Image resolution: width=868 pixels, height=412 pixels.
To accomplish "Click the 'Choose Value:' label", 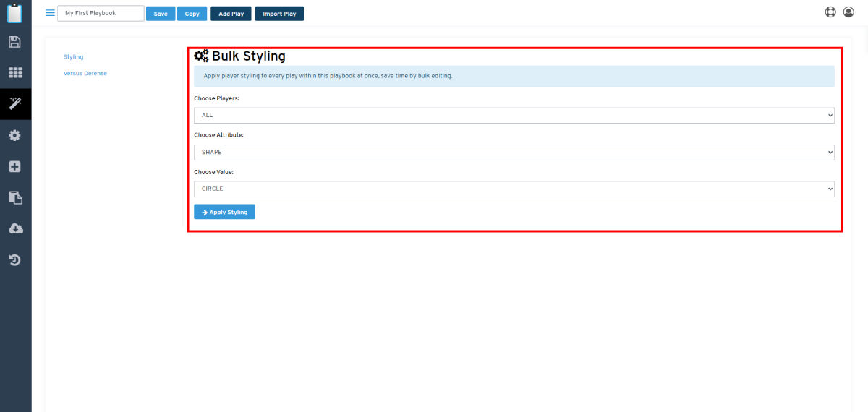I will (213, 172).
